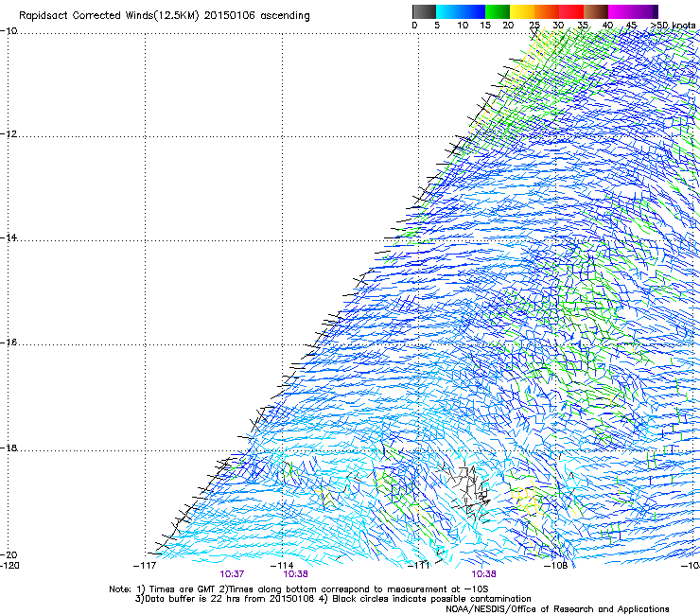Click the "20" legend scale label
The height and width of the screenshot is (615, 700).
[x=508, y=26]
